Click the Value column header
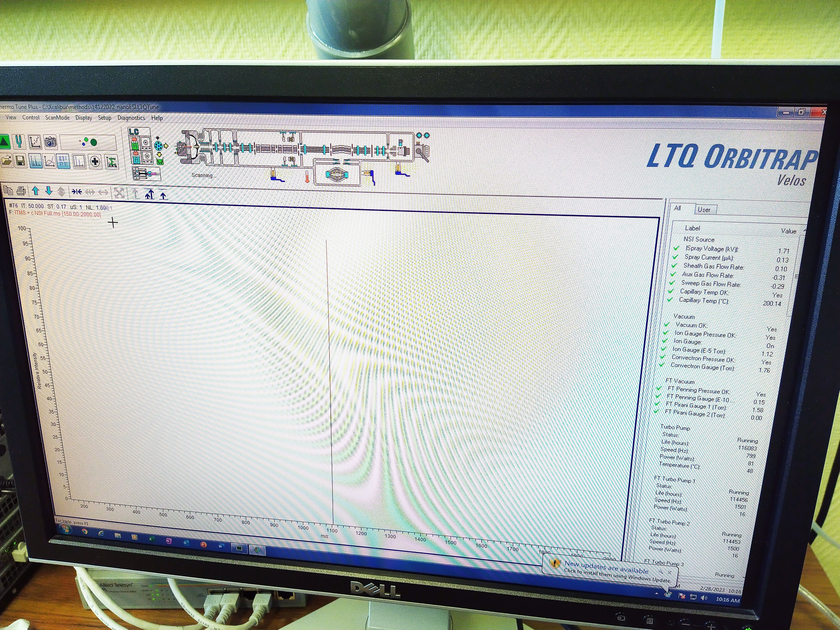The height and width of the screenshot is (630, 840). 789,231
